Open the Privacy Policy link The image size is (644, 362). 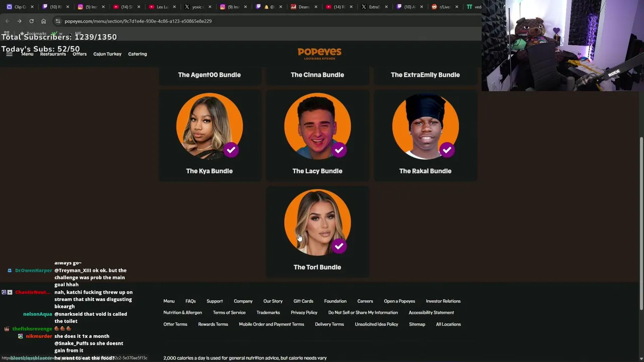(x=304, y=313)
